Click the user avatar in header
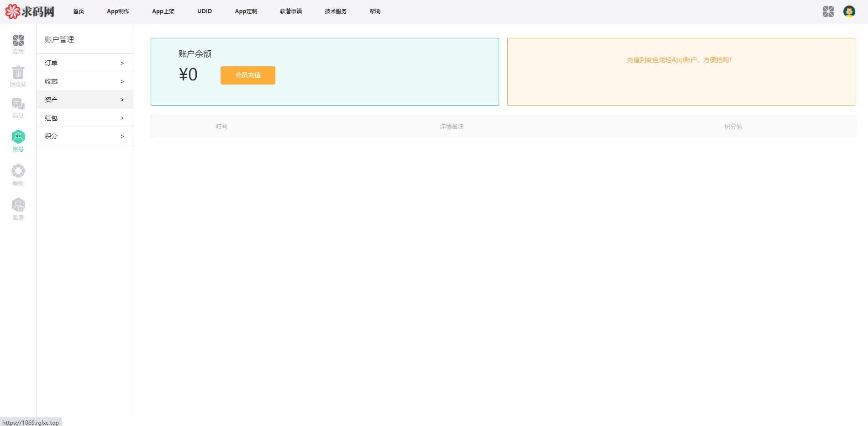The width and height of the screenshot is (868, 426). pos(849,11)
